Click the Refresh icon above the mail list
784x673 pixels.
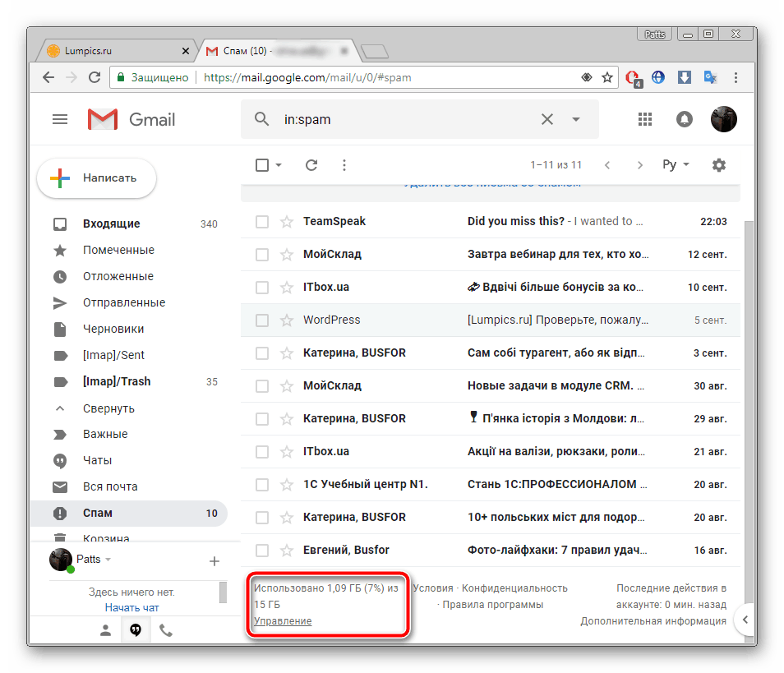click(311, 165)
